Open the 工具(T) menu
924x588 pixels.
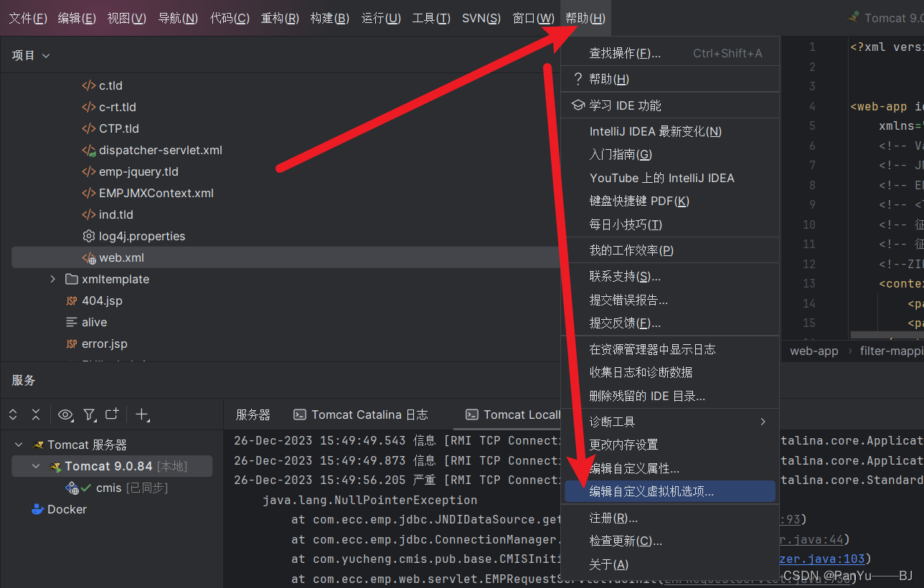point(431,18)
